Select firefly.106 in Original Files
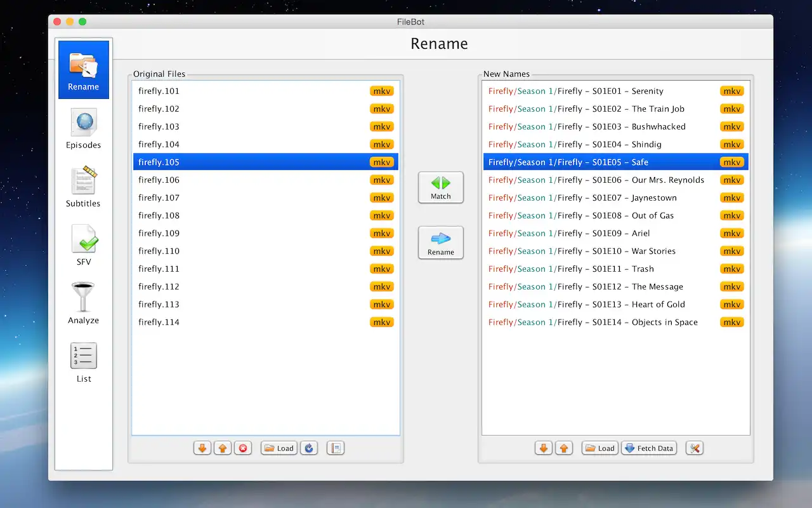Image resolution: width=812 pixels, height=508 pixels. [x=266, y=180]
